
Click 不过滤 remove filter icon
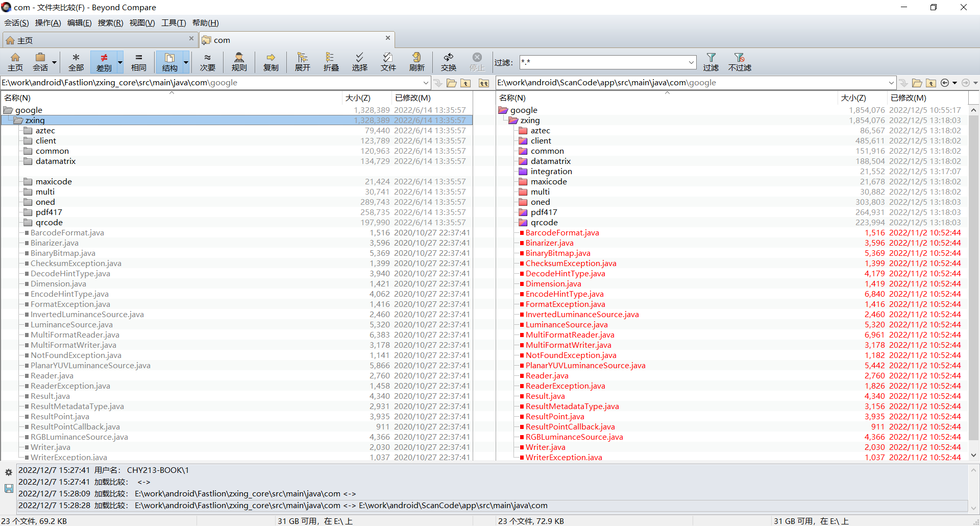740,62
